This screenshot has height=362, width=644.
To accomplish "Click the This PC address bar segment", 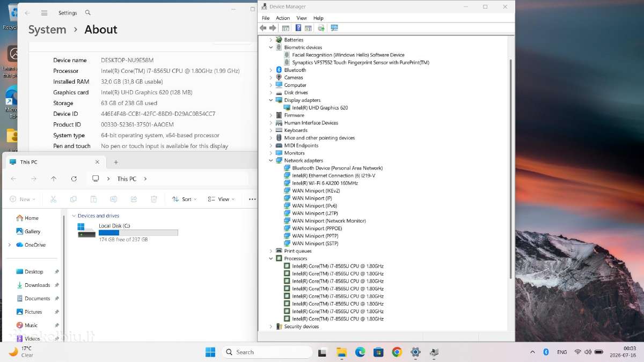I will tap(127, 179).
